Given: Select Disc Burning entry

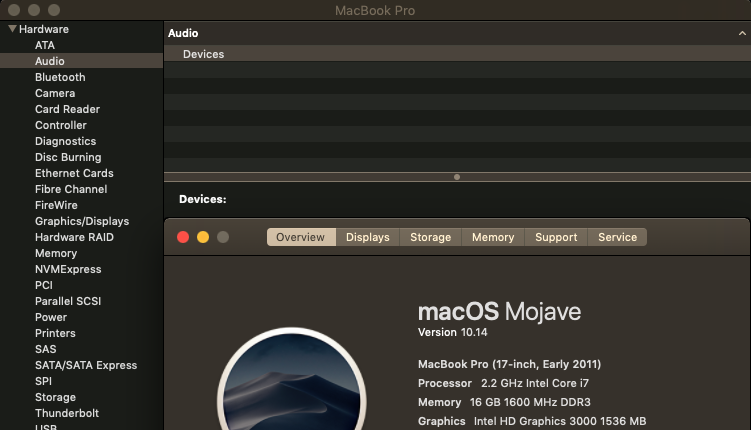Looking at the screenshot, I should (x=68, y=157).
